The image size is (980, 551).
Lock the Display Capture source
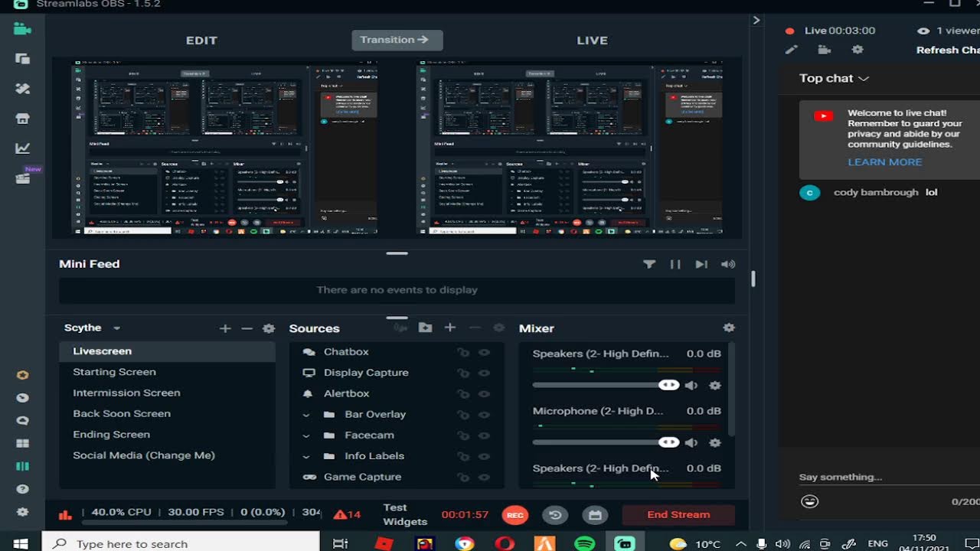pos(463,373)
